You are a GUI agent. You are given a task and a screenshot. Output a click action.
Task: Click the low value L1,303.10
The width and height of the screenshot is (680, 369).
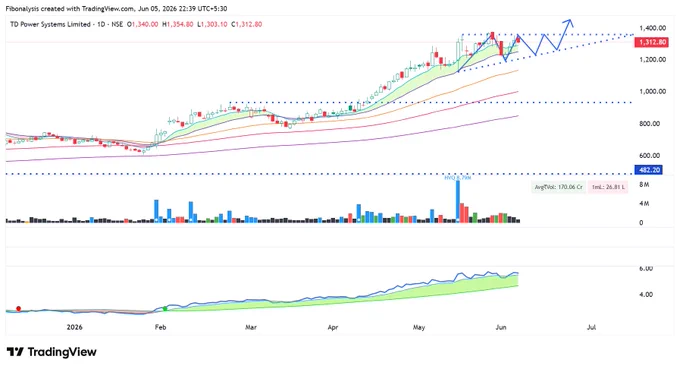(x=212, y=24)
